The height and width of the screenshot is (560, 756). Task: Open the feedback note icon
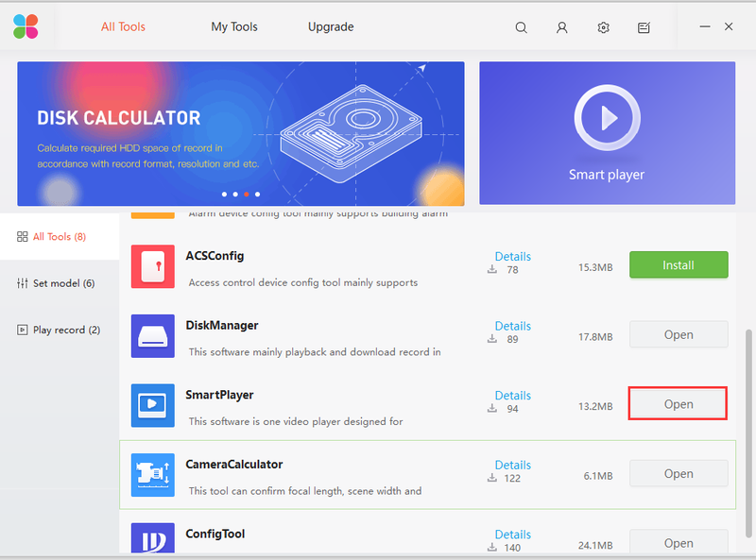click(x=644, y=27)
